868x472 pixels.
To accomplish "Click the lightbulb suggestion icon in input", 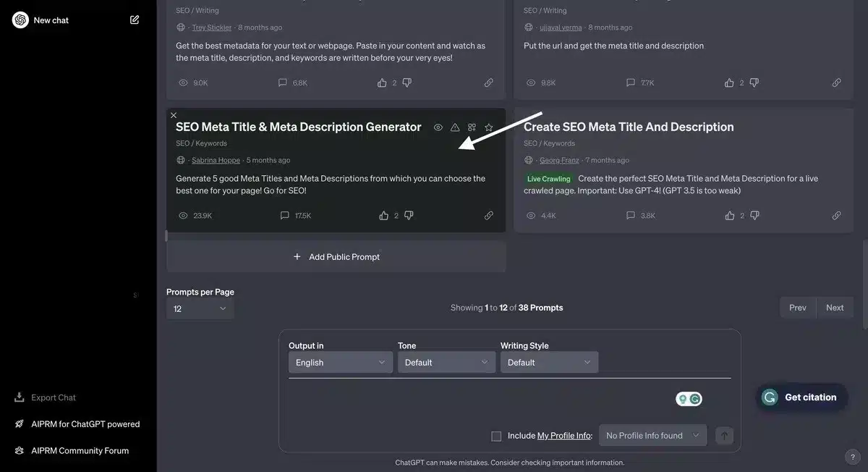I will click(683, 399).
